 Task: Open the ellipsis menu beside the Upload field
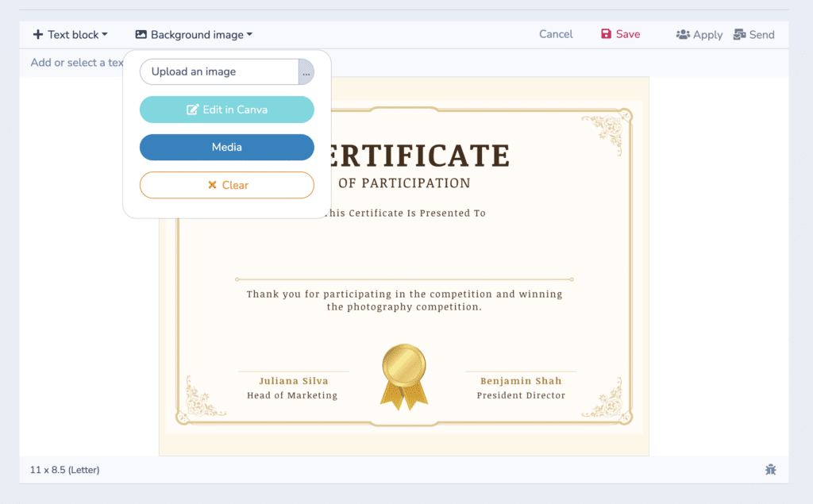point(306,71)
